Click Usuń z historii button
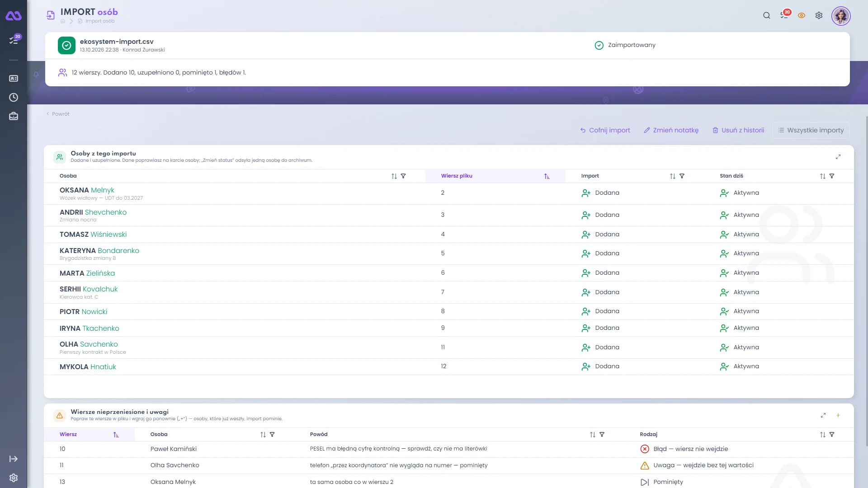Viewport: 868px width, 488px height. pyautogui.click(x=738, y=130)
